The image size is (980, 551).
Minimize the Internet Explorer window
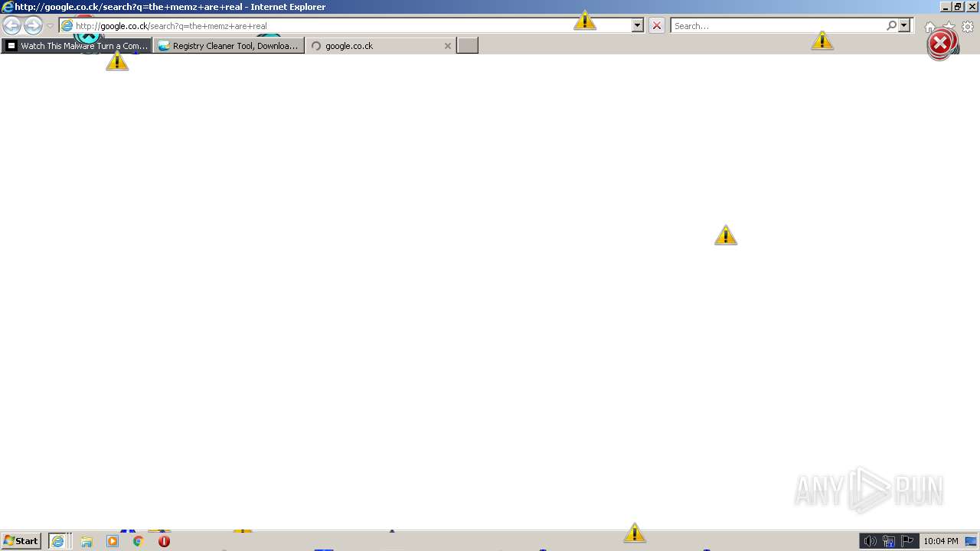[946, 7]
